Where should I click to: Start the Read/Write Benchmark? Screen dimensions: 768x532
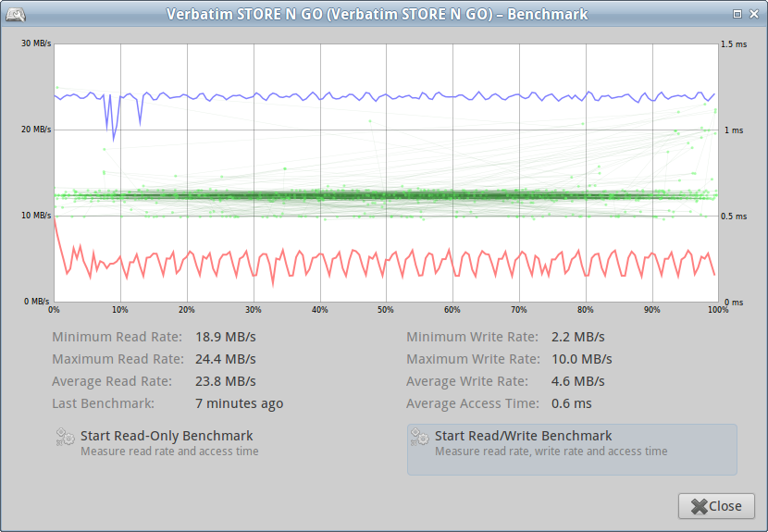572,450
